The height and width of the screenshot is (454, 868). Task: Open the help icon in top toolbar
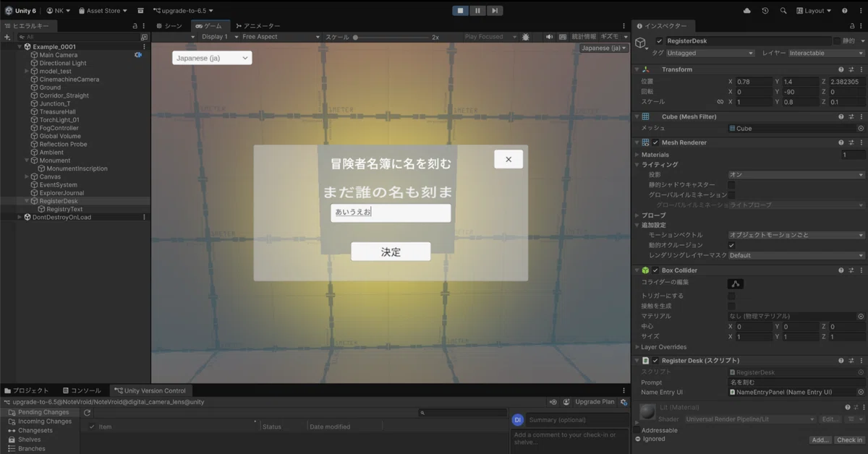(844, 11)
